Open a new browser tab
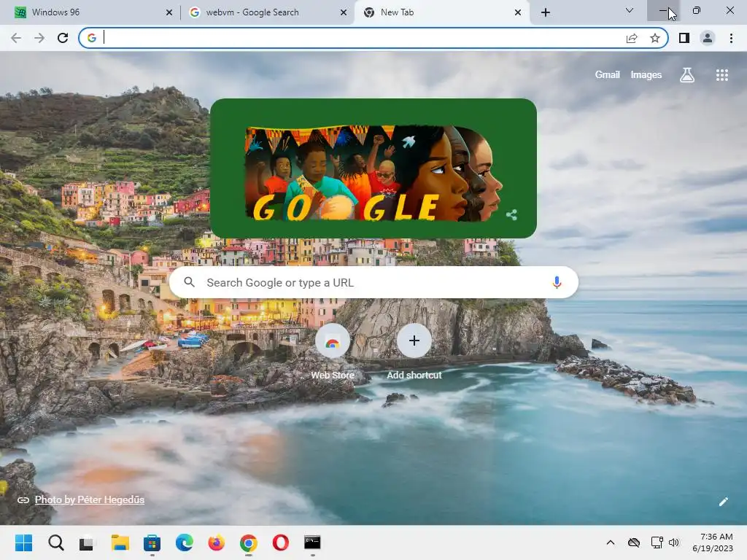This screenshot has height=560, width=747. 546,12
